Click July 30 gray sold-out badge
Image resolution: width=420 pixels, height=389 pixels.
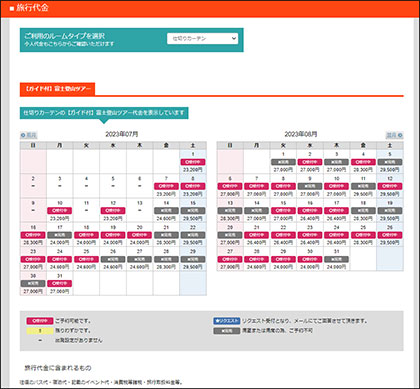point(33,283)
